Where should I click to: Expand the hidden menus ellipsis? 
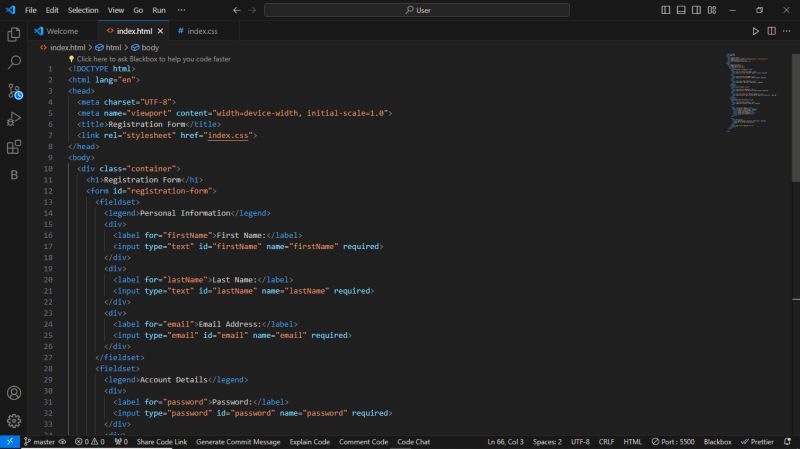pos(181,10)
